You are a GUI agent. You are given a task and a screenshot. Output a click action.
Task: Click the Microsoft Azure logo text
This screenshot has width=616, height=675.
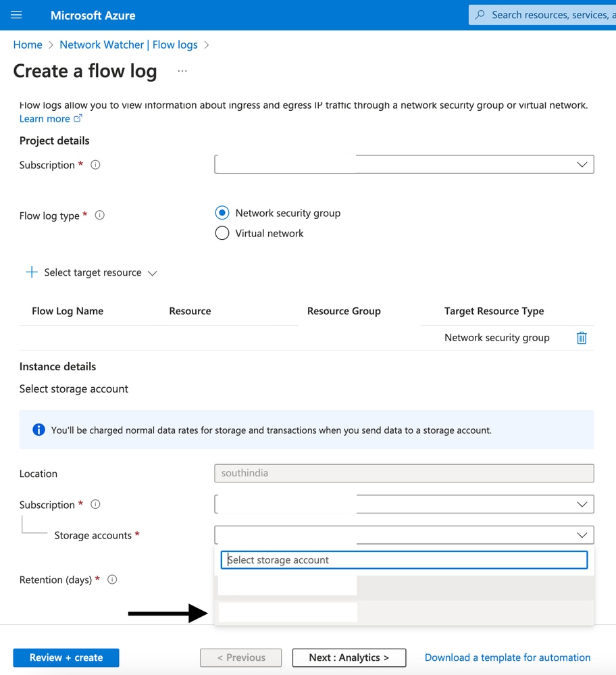pyautogui.click(x=93, y=16)
